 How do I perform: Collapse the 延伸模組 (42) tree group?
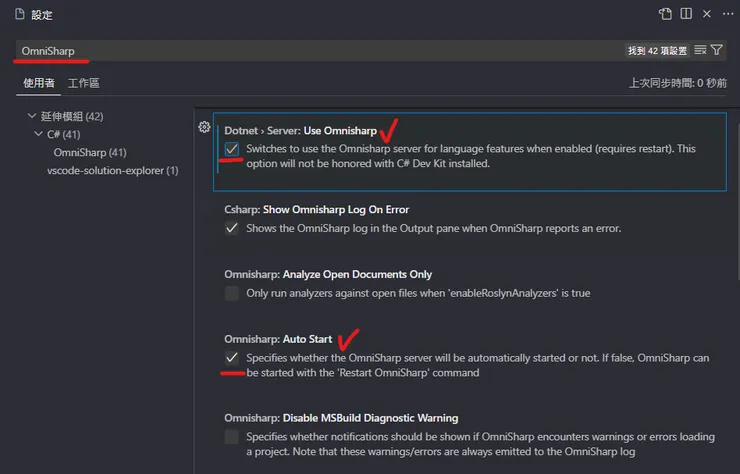click(x=33, y=116)
